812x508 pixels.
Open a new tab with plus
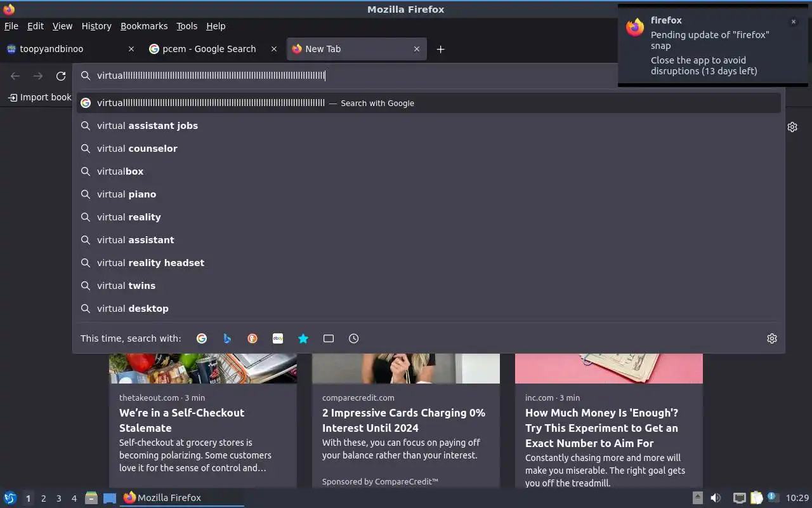coord(441,49)
